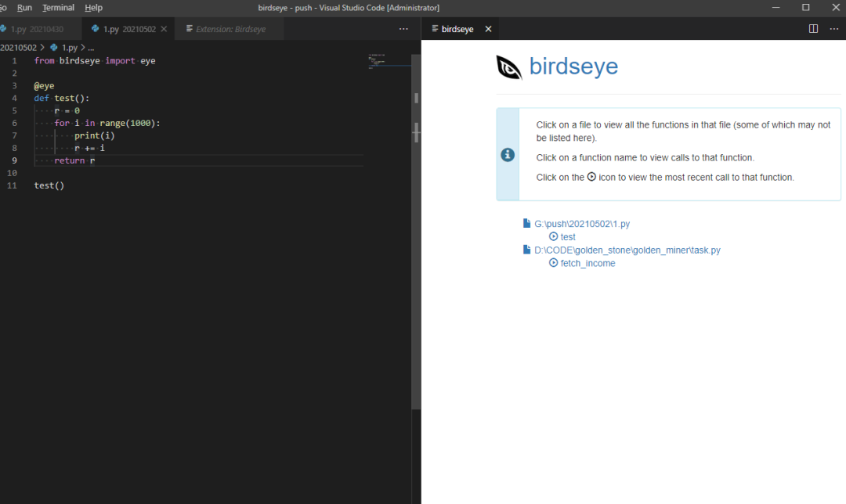Image resolution: width=846 pixels, height=504 pixels.
Task: Click the blue info circle icon
Action: coord(508,154)
